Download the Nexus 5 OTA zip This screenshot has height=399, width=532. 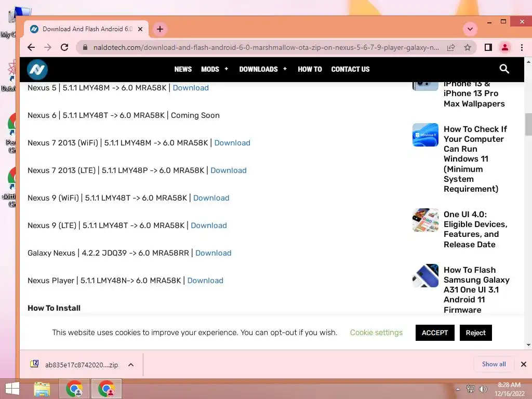tap(191, 88)
